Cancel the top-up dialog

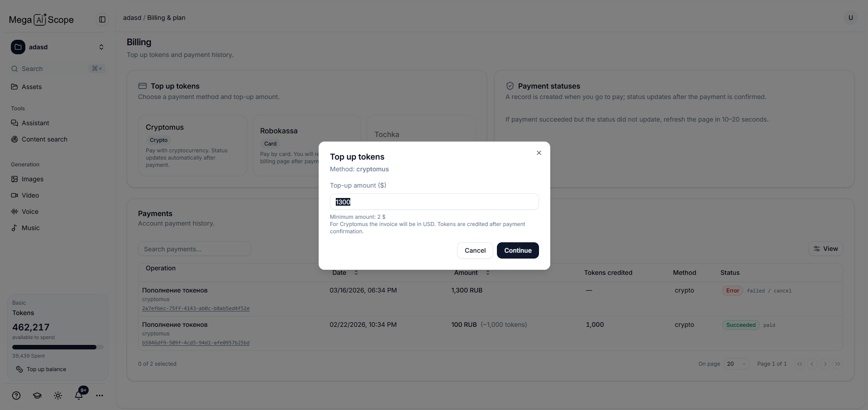(x=475, y=250)
